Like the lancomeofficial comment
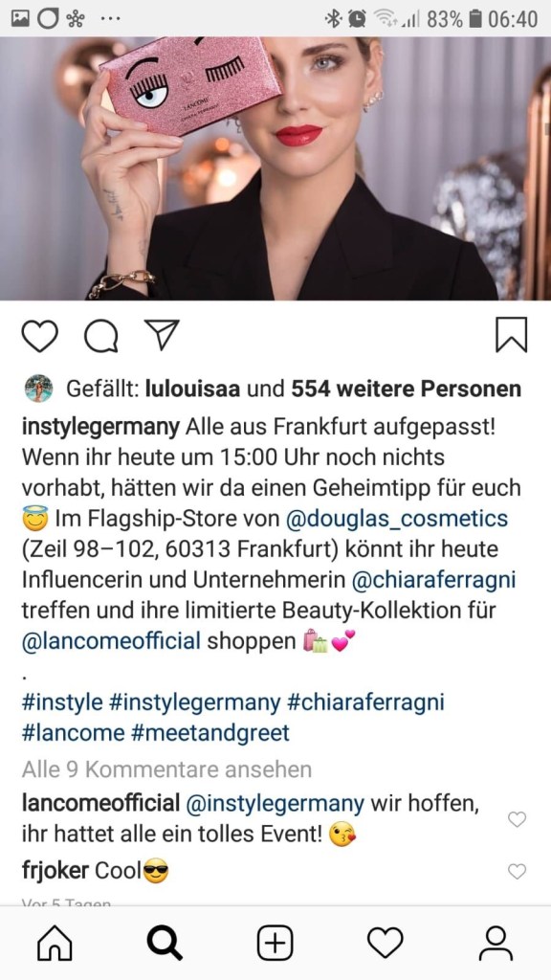The image size is (551, 980). point(517,819)
